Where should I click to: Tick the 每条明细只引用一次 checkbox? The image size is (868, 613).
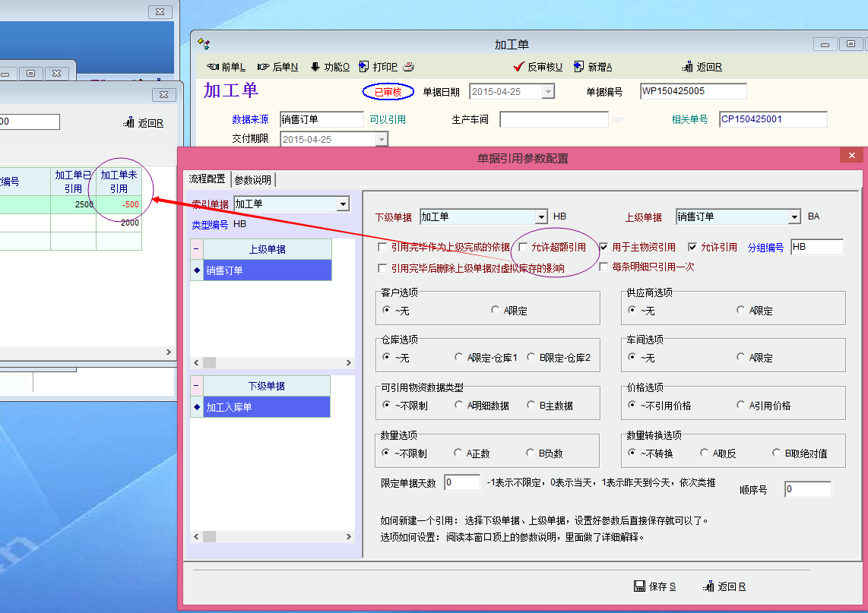point(603,267)
